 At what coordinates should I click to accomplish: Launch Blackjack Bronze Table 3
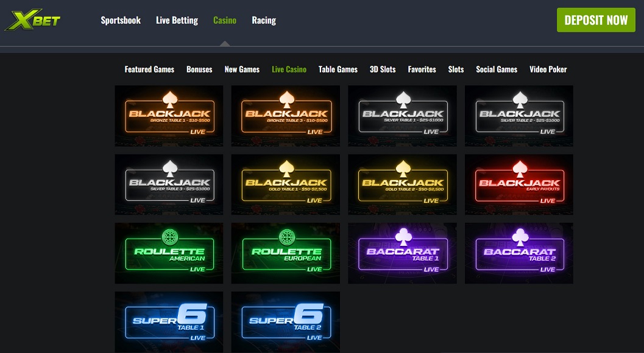pyautogui.click(x=286, y=116)
